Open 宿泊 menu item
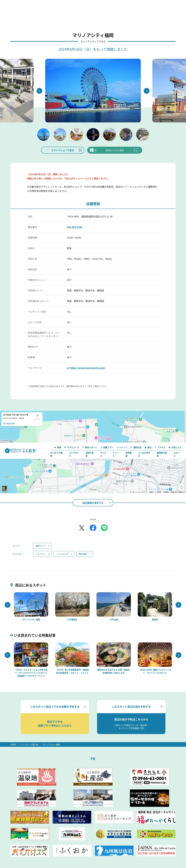186x868 pixels. 148,447
